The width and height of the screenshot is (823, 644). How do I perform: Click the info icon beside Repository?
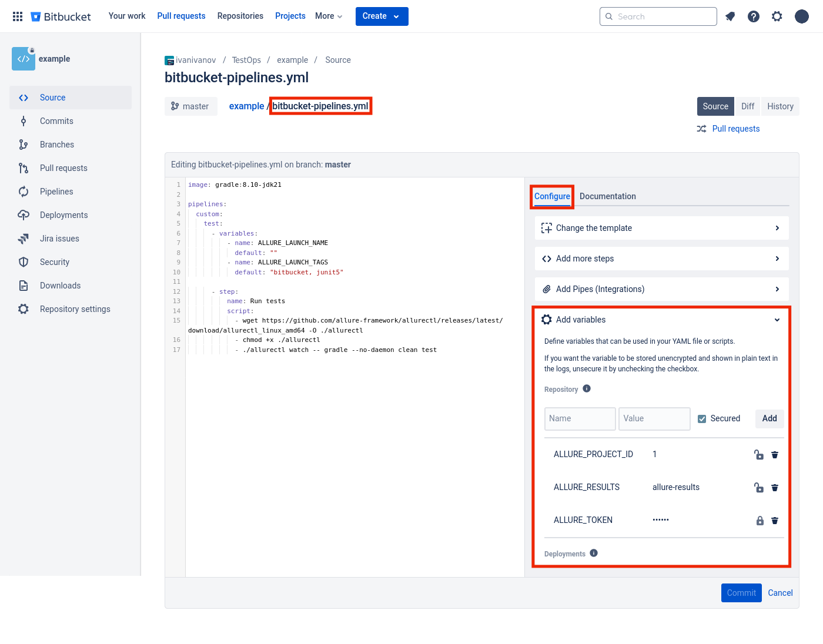click(587, 389)
